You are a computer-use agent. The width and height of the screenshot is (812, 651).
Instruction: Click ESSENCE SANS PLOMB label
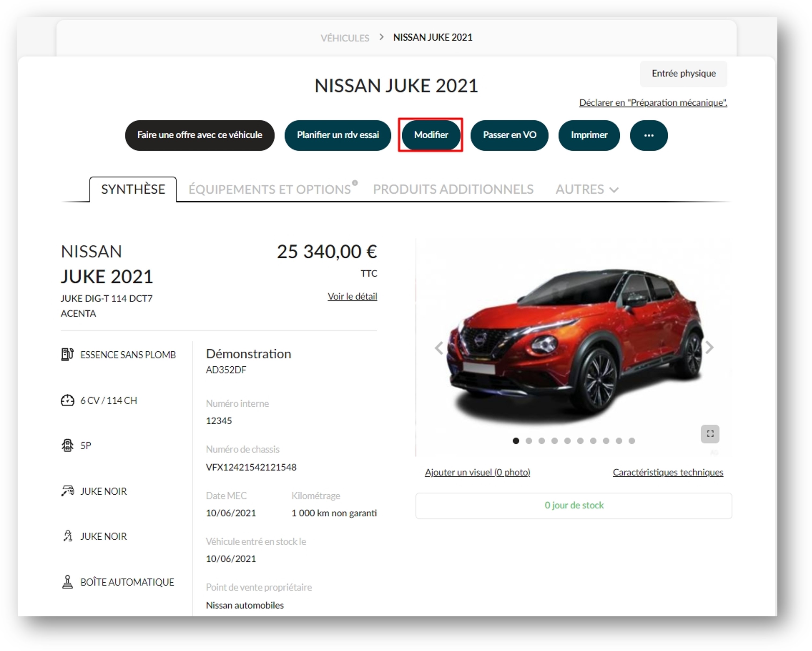[x=128, y=355]
